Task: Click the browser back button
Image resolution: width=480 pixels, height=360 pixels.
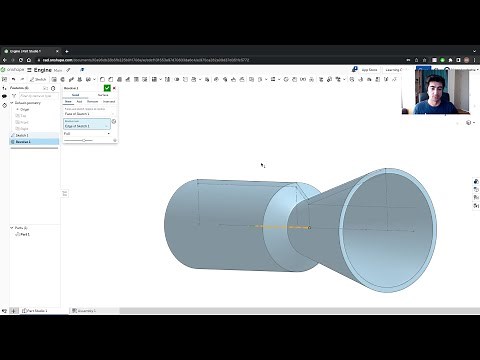Action: (5, 60)
